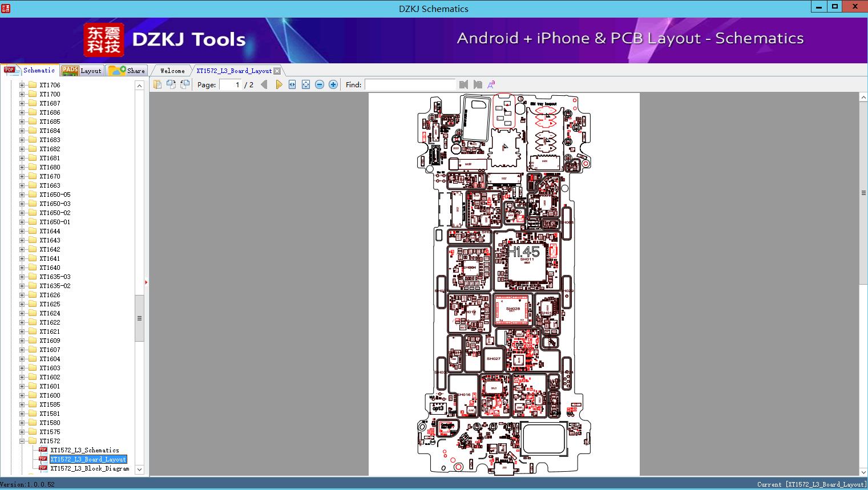Click the copy document icon in toolbar
Viewport: 868px width, 490px height.
click(157, 84)
